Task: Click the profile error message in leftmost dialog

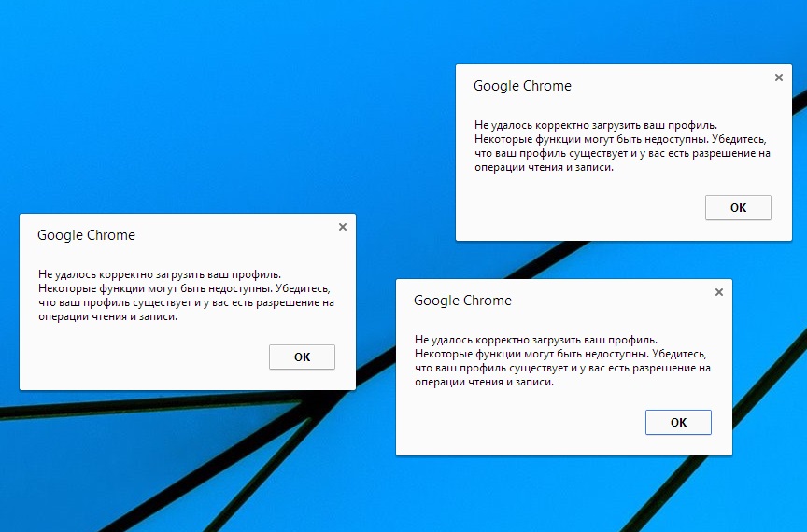Action: 186,295
